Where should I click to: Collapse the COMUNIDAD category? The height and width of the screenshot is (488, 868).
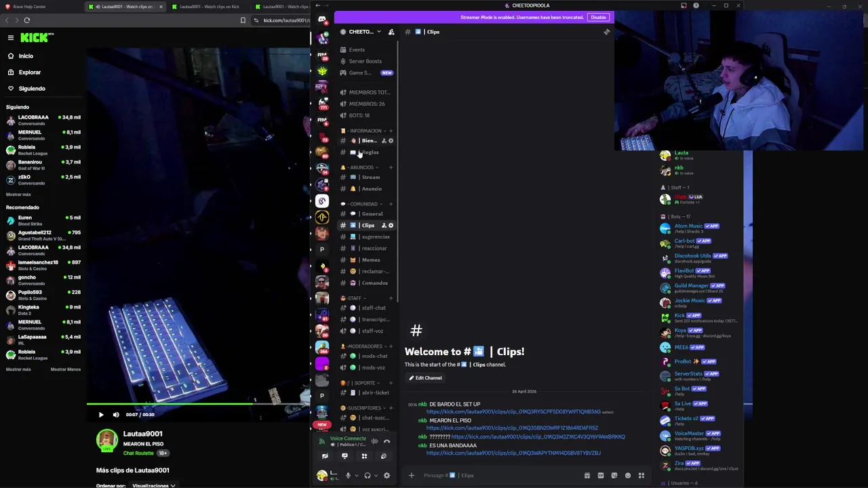tap(363, 204)
